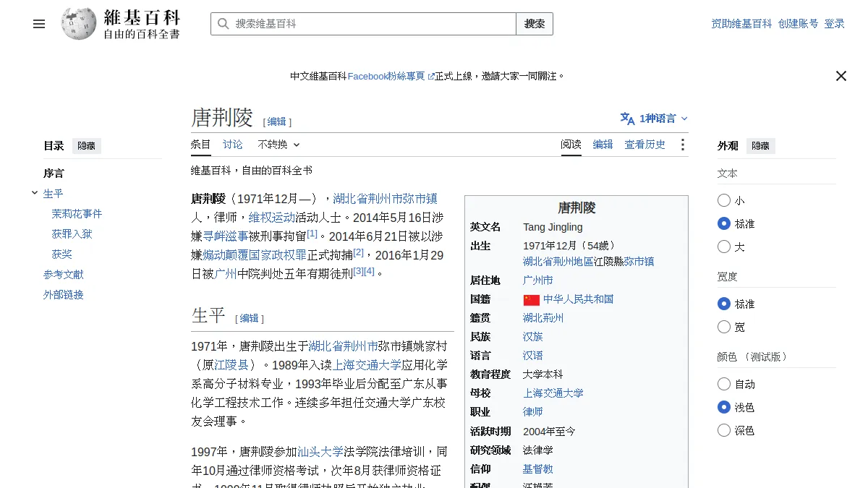Click the 搜索 button

tap(535, 24)
